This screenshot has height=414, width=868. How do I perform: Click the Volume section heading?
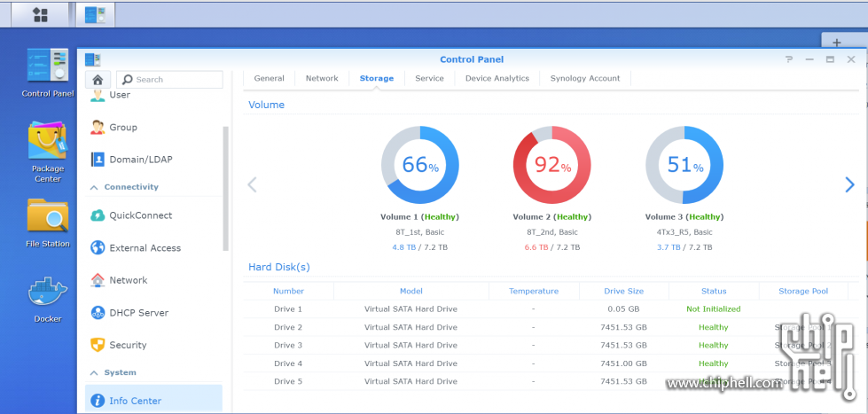pyautogui.click(x=266, y=105)
